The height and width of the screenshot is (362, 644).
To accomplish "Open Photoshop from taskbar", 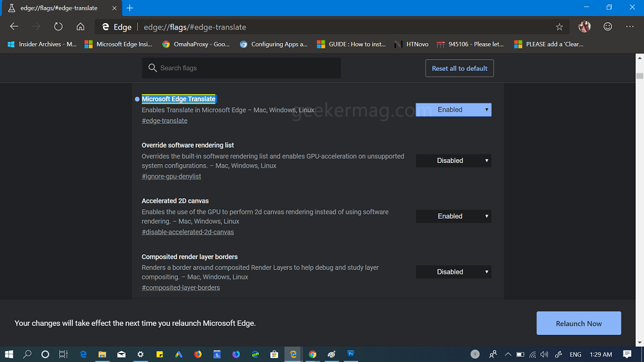I will click(351, 354).
